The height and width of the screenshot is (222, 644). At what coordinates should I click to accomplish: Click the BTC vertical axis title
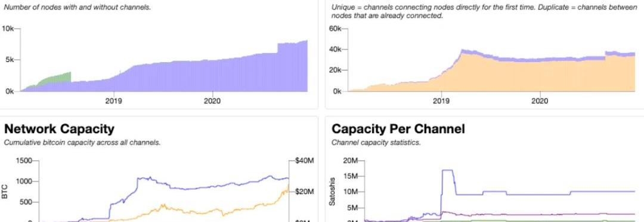[x=6, y=192]
